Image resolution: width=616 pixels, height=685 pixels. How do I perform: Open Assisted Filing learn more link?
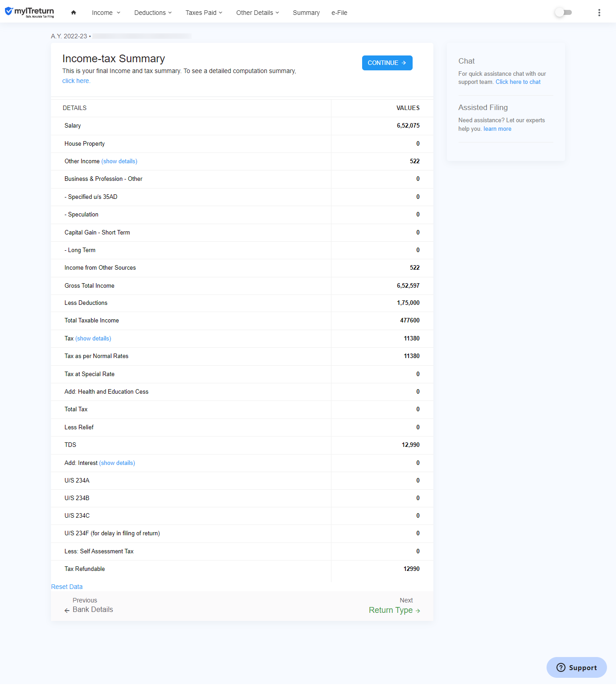[x=497, y=129]
